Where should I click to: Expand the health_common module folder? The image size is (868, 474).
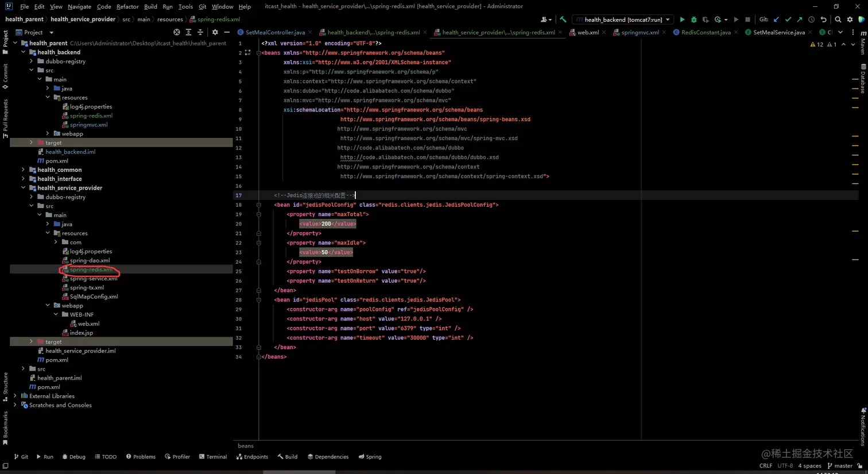point(24,170)
